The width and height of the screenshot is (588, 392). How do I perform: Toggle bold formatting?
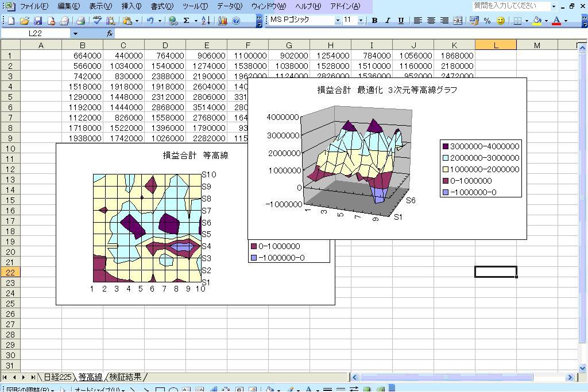[x=374, y=21]
